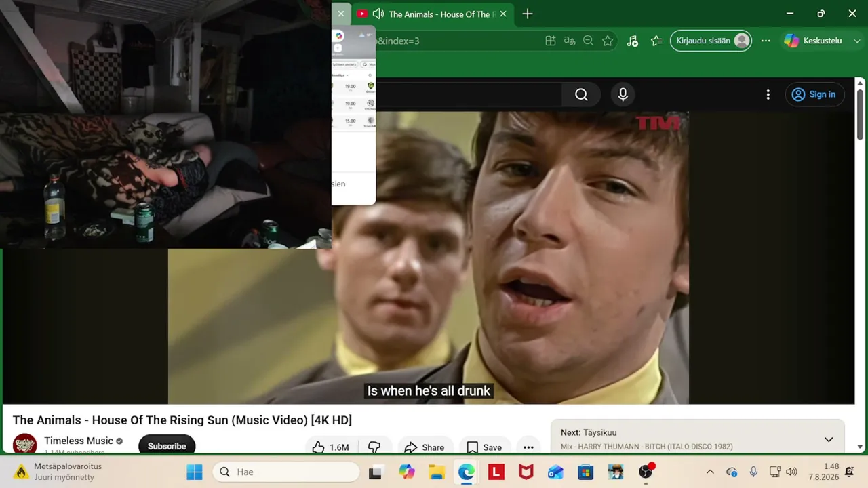The width and height of the screenshot is (868, 488).
Task: Subscribe to Timeless Music
Action: (167, 445)
